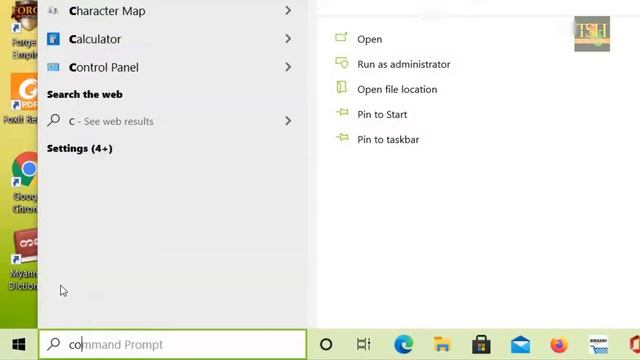This screenshot has height=360, width=640.
Task: Click the search box magnifier icon
Action: click(x=53, y=344)
